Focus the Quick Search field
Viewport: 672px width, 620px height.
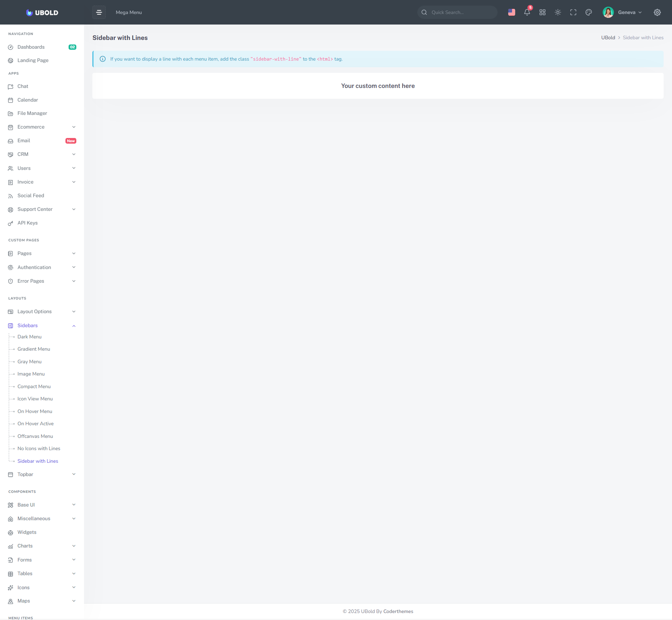[x=457, y=12]
